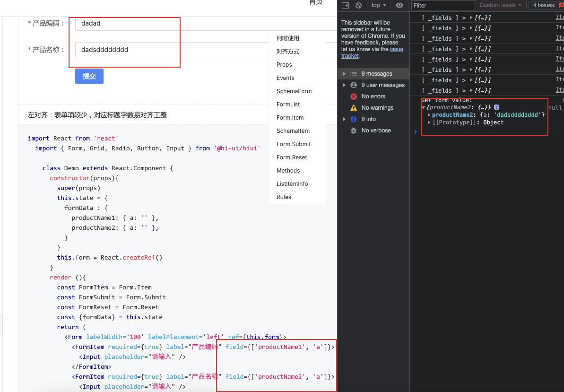Click the blue info badge beside productName2
This screenshot has height=392, width=564.
pos(496,107)
